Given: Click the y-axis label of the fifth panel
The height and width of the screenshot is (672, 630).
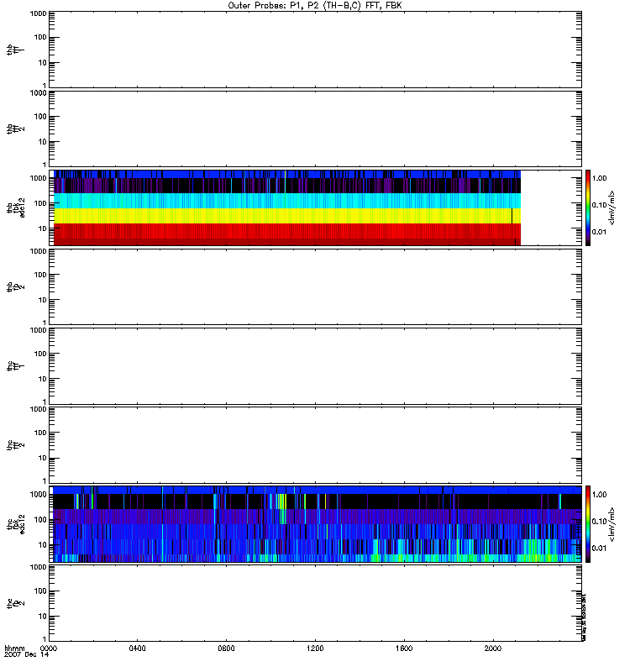Looking at the screenshot, I should 15,366.
